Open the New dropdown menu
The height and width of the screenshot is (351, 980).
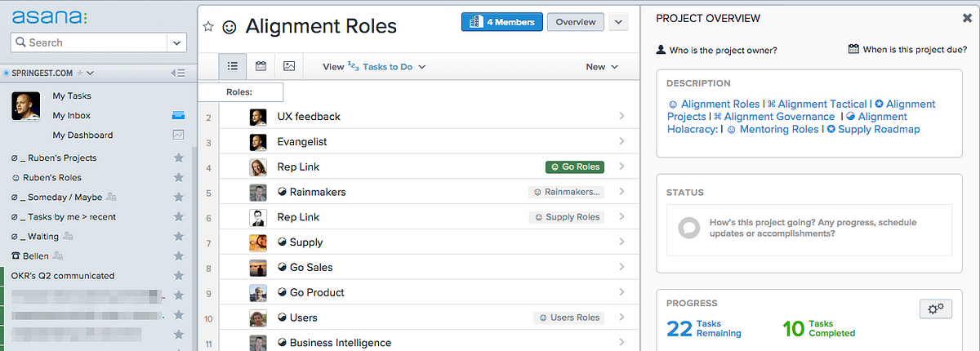602,67
